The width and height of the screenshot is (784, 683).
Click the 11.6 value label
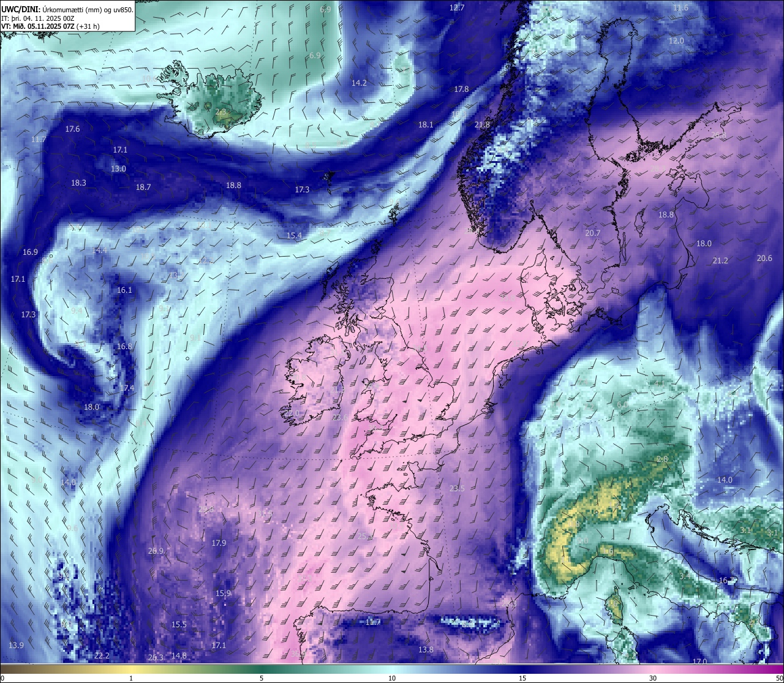[680, 8]
